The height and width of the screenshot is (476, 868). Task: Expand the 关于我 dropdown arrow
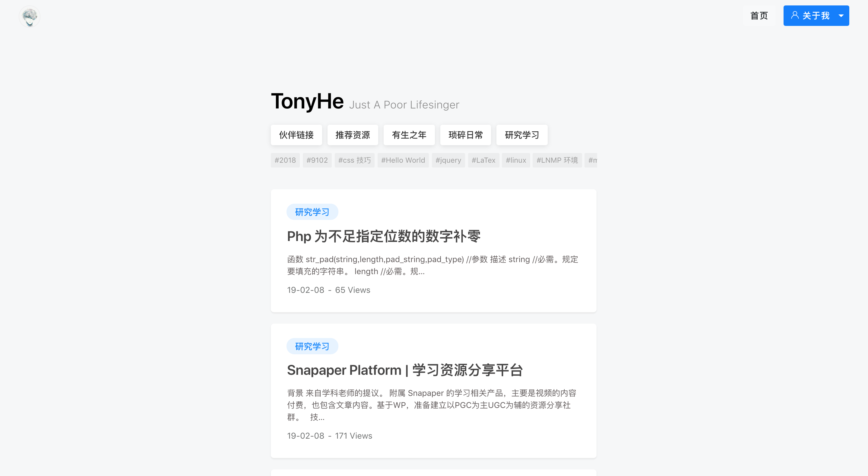click(x=841, y=15)
